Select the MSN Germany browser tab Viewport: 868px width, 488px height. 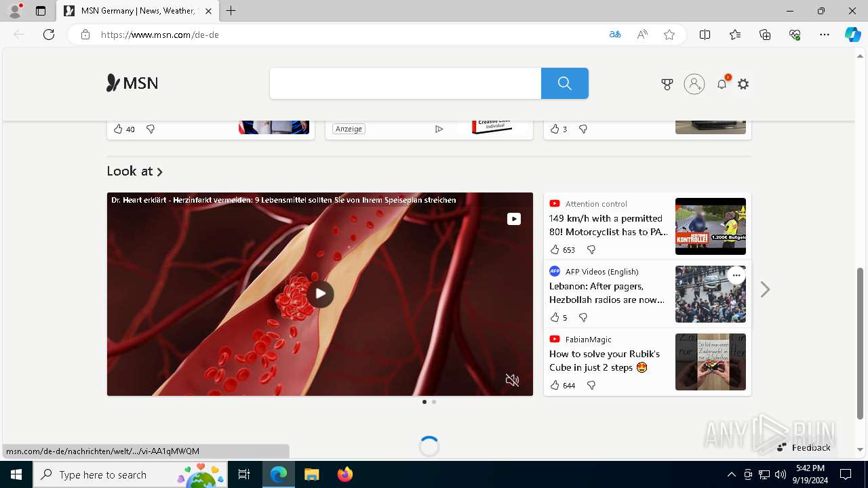[x=138, y=11]
